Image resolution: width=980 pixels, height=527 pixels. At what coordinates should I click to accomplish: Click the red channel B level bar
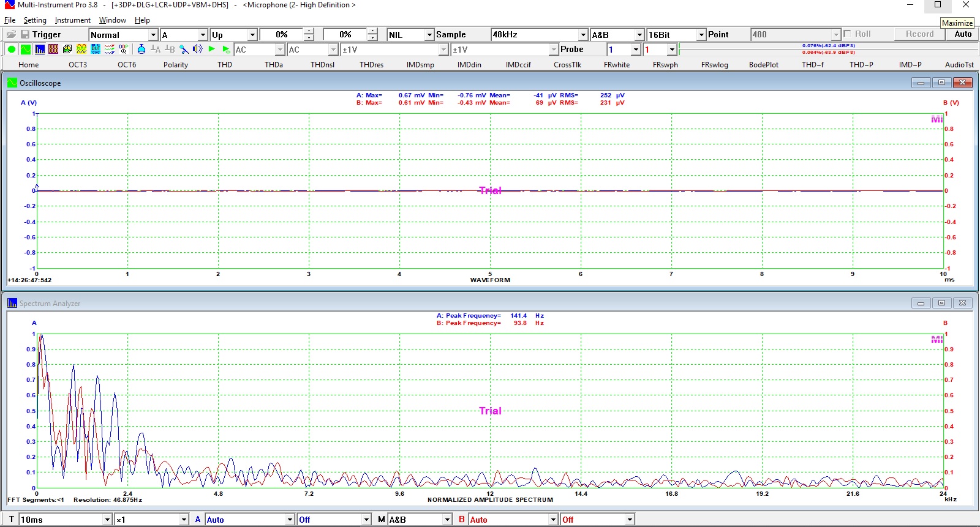tap(828, 52)
